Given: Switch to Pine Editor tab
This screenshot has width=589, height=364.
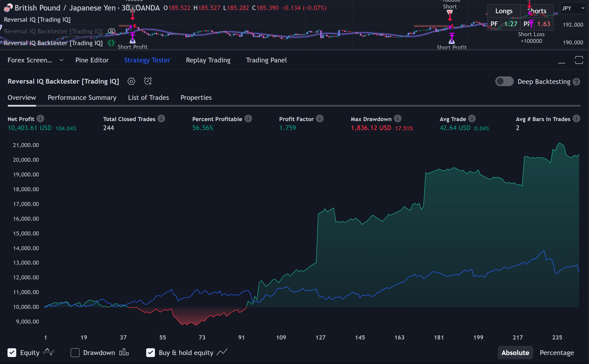Looking at the screenshot, I should click(x=92, y=60).
